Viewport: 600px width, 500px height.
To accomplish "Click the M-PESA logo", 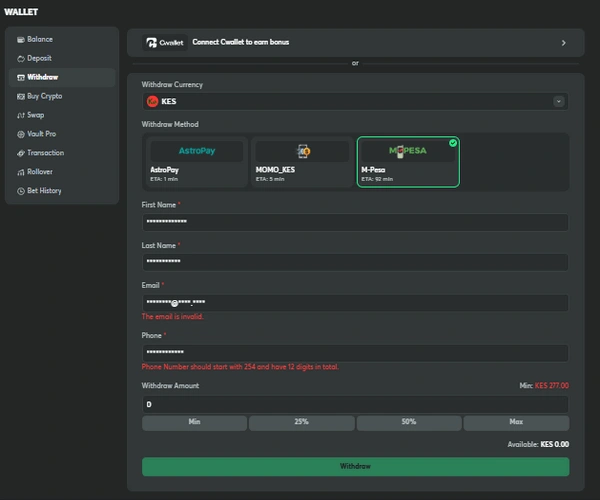I will tap(408, 151).
